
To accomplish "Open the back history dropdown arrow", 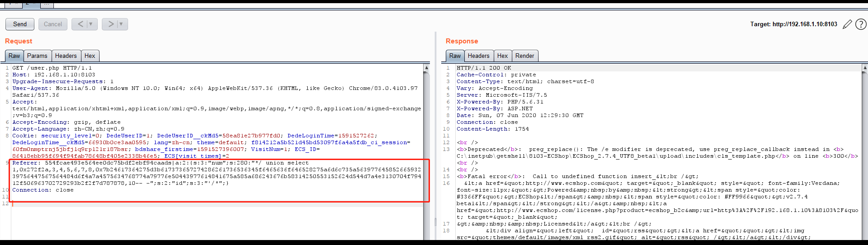I will [x=91, y=24].
